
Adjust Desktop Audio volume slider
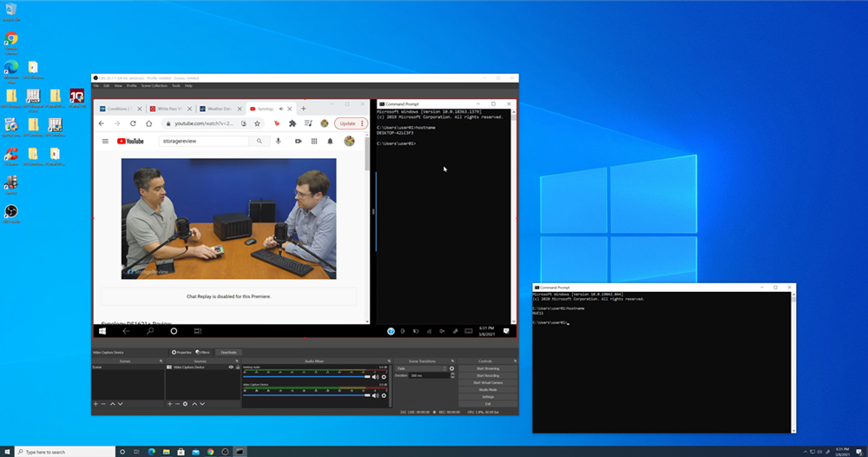pos(306,377)
